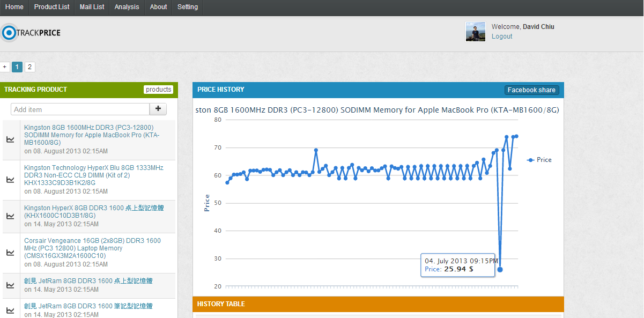
Task: Click the date under Corsair Vengeance item
Action: [x=66, y=264]
